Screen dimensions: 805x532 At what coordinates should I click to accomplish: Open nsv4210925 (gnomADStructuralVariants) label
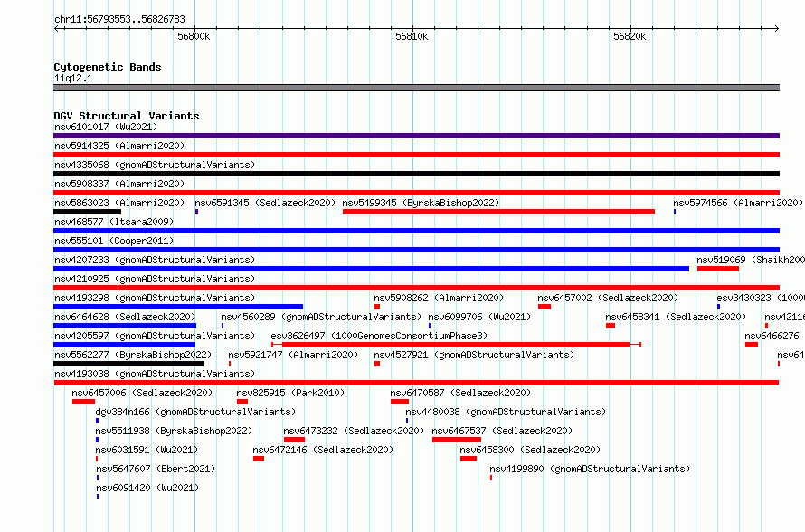(155, 279)
